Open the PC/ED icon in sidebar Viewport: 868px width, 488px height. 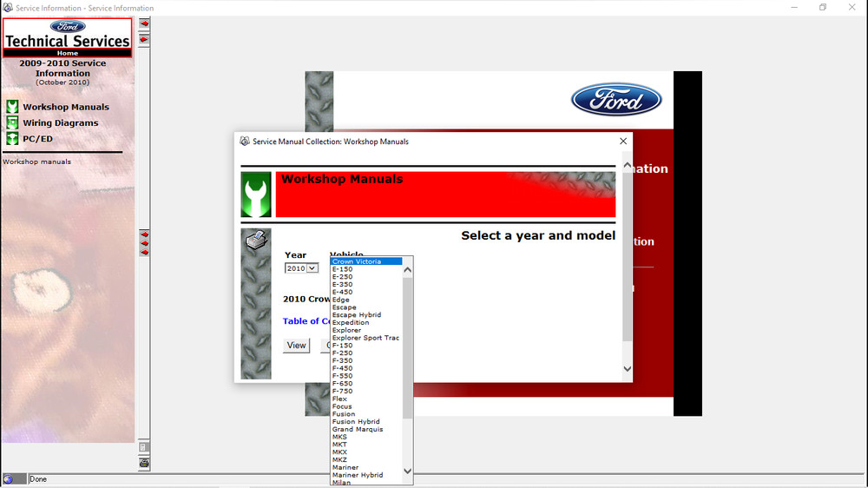[x=12, y=138]
